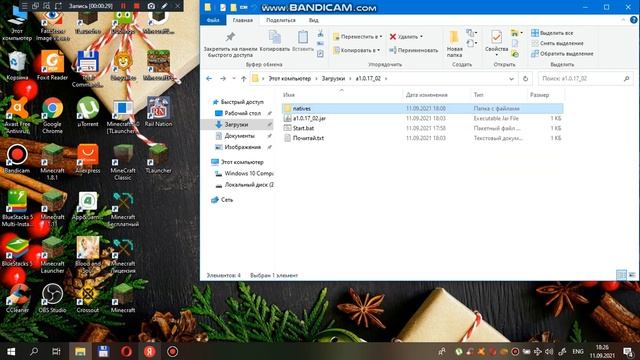The width and height of the screenshot is (640, 360).
Task: Open Bandicam toolbar hamburger menu
Action: 24,6
